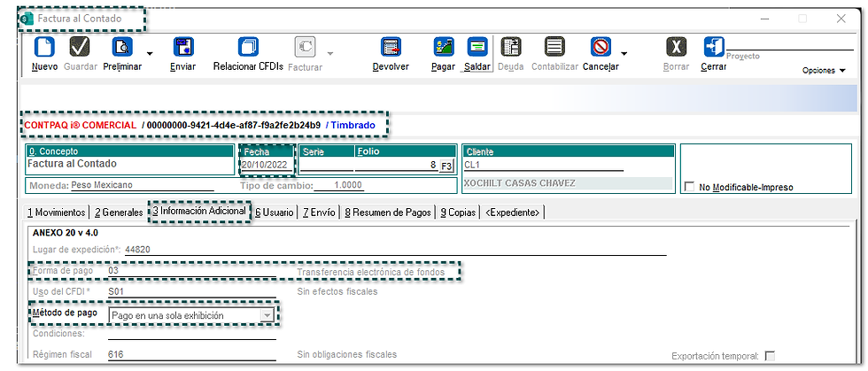
Task: Open the 9 Copias tab
Action: [459, 213]
